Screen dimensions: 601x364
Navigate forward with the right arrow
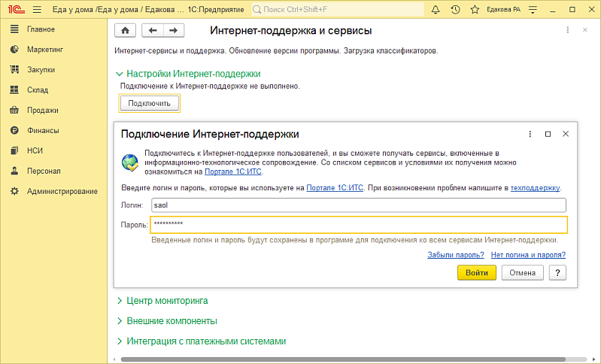pyautogui.click(x=173, y=30)
